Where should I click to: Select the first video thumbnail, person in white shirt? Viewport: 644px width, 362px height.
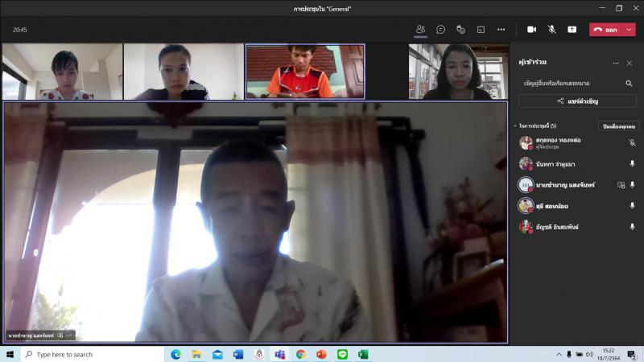(63, 72)
